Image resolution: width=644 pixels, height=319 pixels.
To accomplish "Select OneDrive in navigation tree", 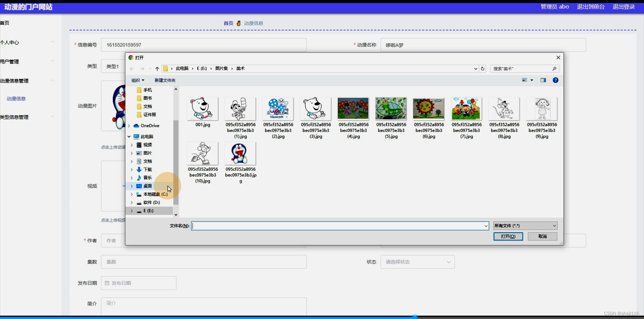I will coord(150,126).
